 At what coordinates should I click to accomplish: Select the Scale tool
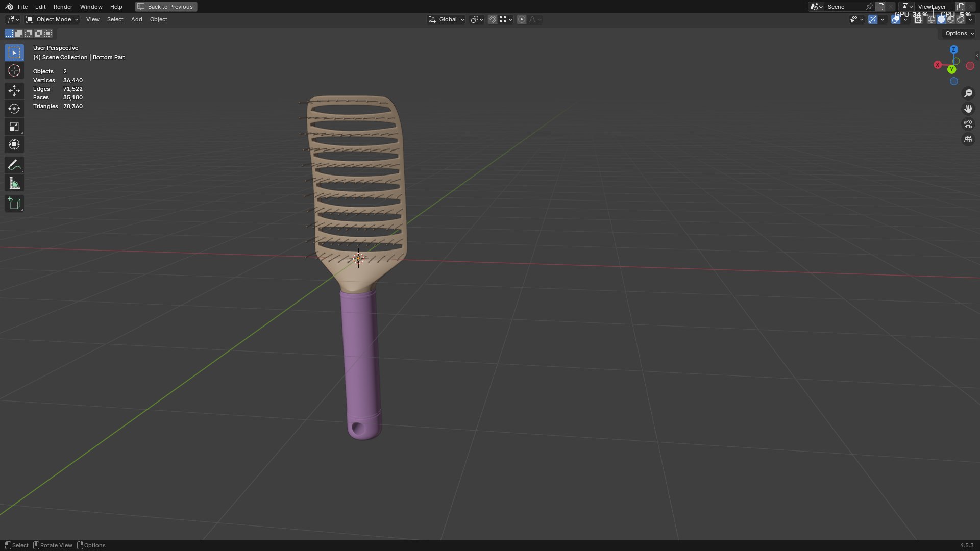(x=14, y=127)
